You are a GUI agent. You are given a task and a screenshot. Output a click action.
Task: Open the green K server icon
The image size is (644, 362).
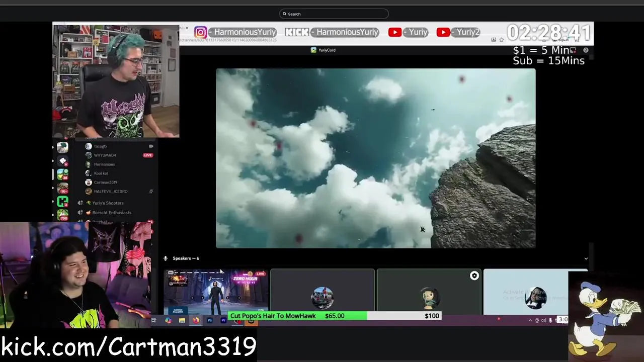[62, 202]
